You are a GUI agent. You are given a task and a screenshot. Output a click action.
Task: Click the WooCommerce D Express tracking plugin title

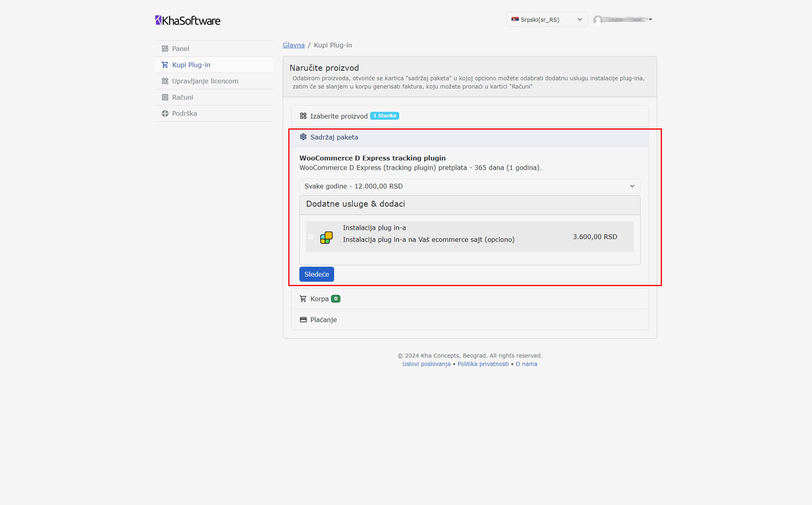[372, 158]
